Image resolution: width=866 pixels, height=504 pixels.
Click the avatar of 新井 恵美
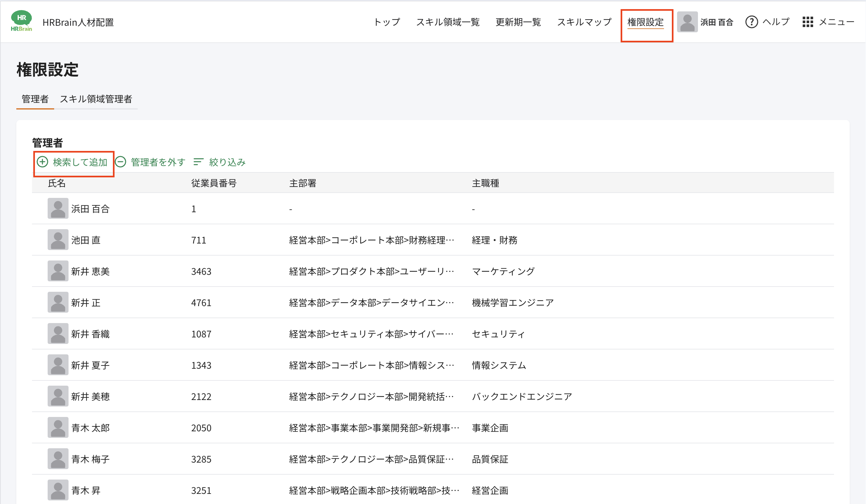click(x=58, y=271)
